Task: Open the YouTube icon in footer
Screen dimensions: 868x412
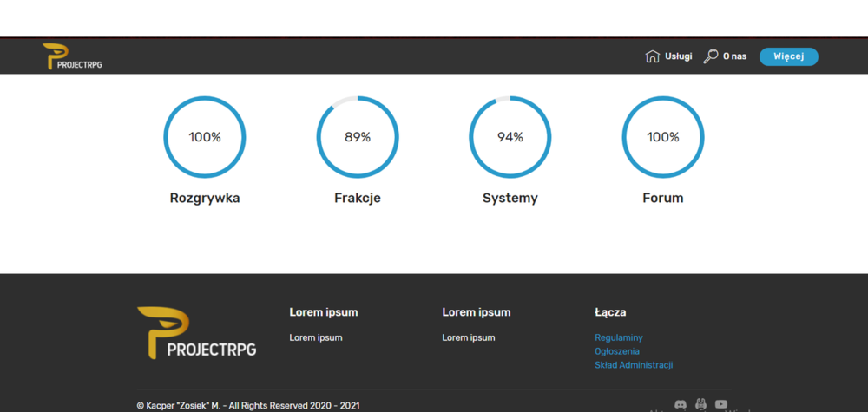Action: pos(720,404)
